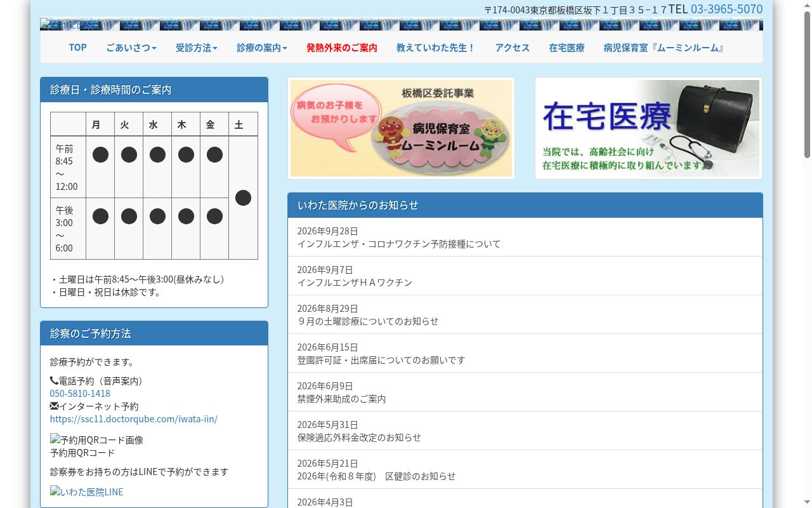Open 病児保育室『ムーミンルーム』 nav item
Screen dimensions: 812x508
664,48
